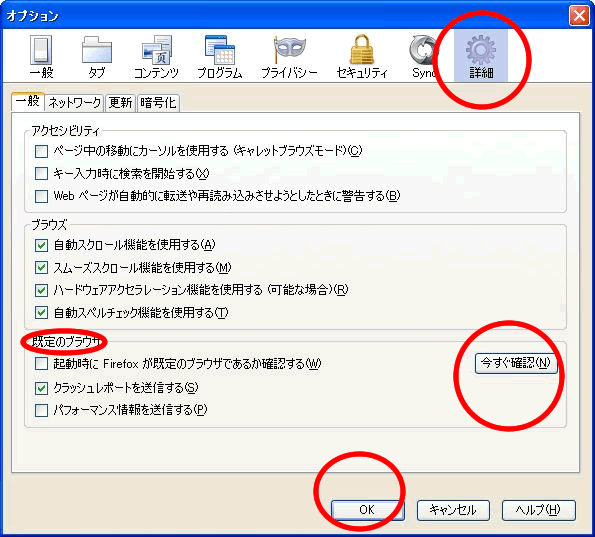Open the Sync category icon
Image resolution: width=595 pixels, height=537 pixels.
[424, 56]
